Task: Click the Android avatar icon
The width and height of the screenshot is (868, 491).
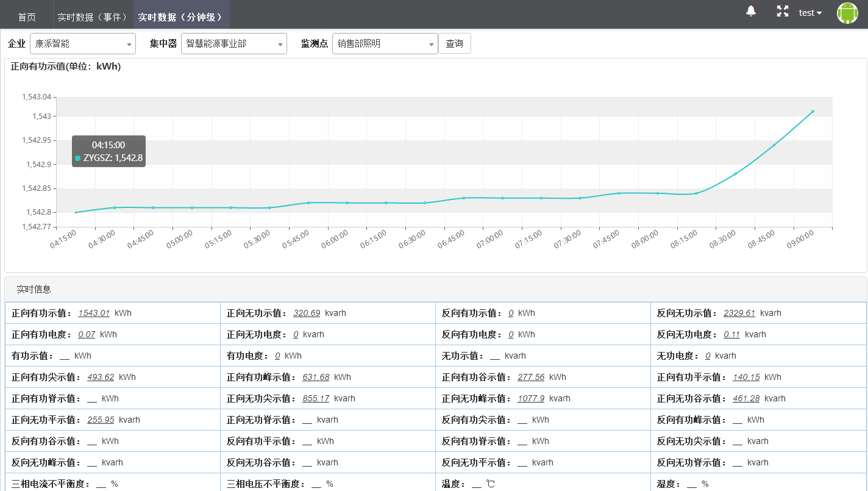Action: pyautogui.click(x=847, y=13)
